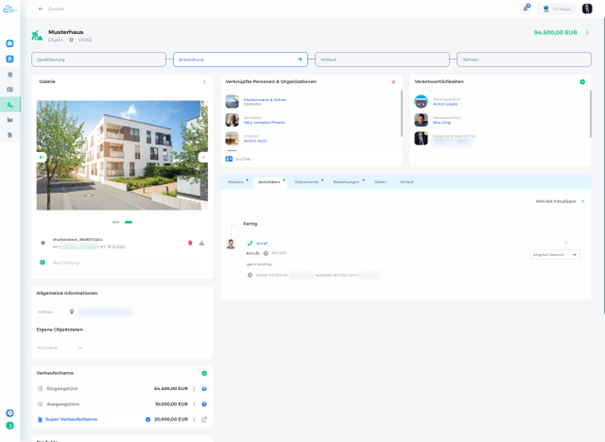
Task: Open the Super Verkaufschance link
Action: tap(71, 419)
